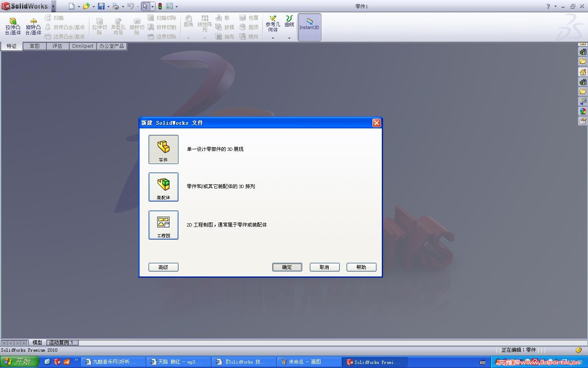
Task: Click 圆角 fillet tool
Action: pyautogui.click(x=188, y=21)
